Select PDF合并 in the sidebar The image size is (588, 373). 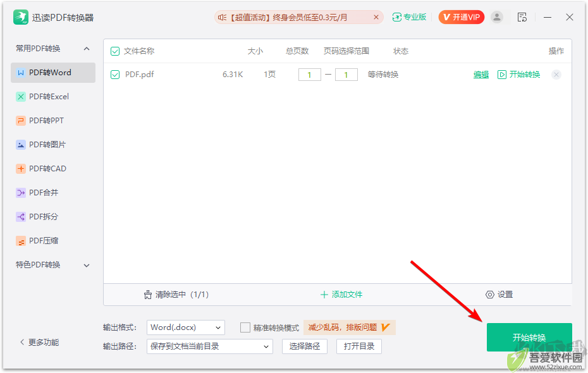coord(53,193)
